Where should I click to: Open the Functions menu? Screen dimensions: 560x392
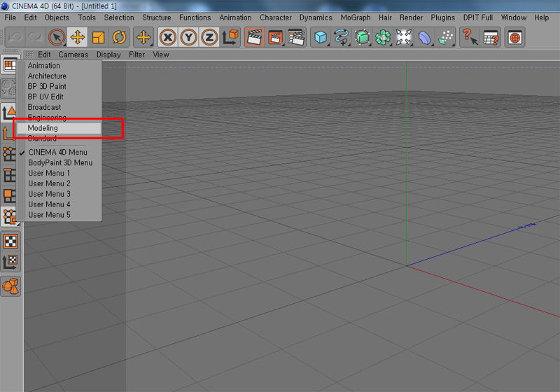pyautogui.click(x=195, y=17)
